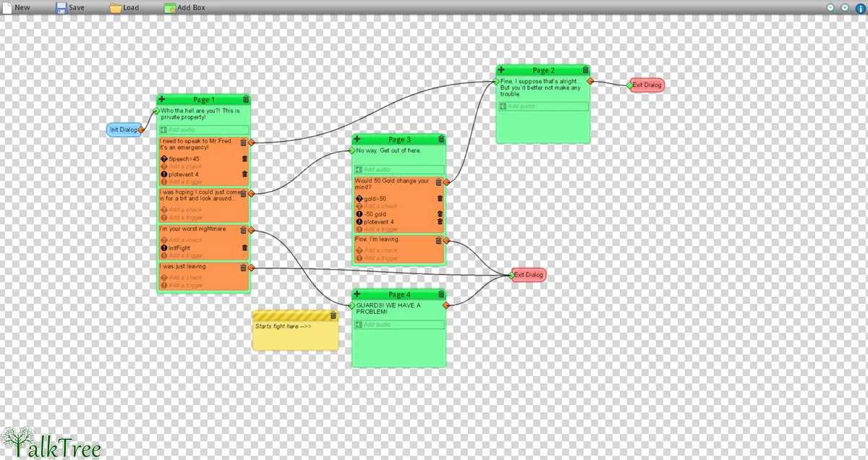Add a response with the plus icon on Page 4

pyautogui.click(x=356, y=294)
